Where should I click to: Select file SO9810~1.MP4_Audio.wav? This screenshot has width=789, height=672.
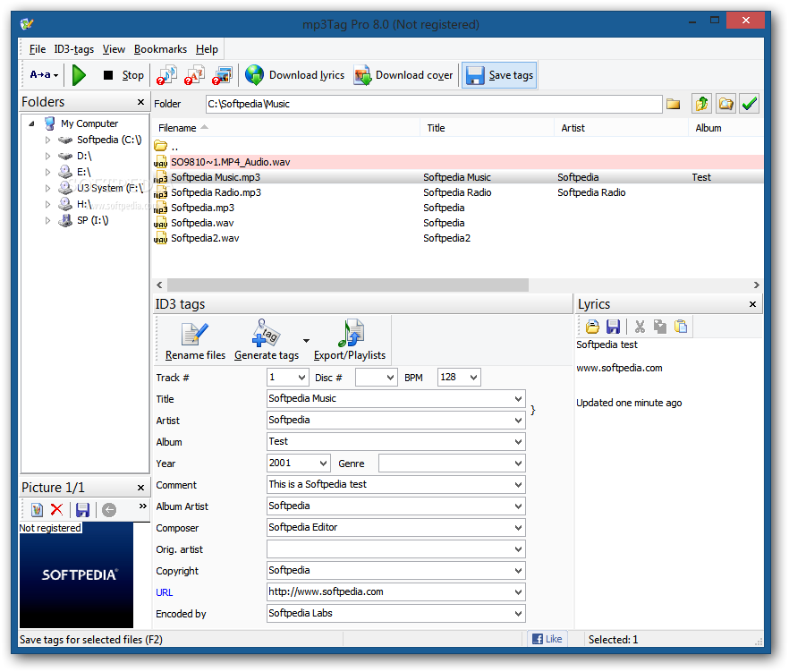tap(458, 162)
